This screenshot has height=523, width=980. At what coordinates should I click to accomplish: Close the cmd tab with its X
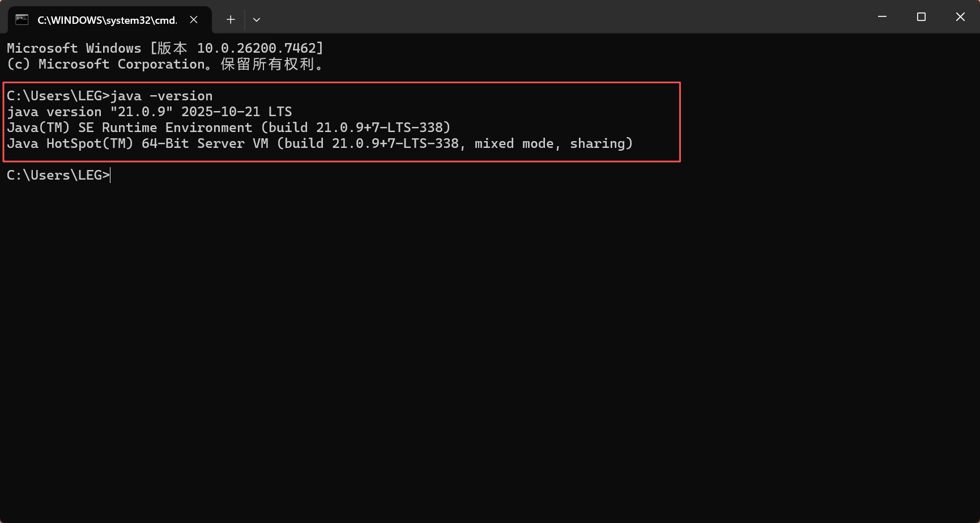coord(194,19)
